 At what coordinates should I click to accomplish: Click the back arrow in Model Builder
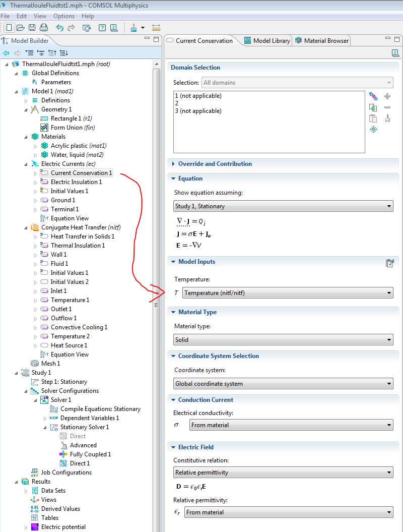coord(7,53)
